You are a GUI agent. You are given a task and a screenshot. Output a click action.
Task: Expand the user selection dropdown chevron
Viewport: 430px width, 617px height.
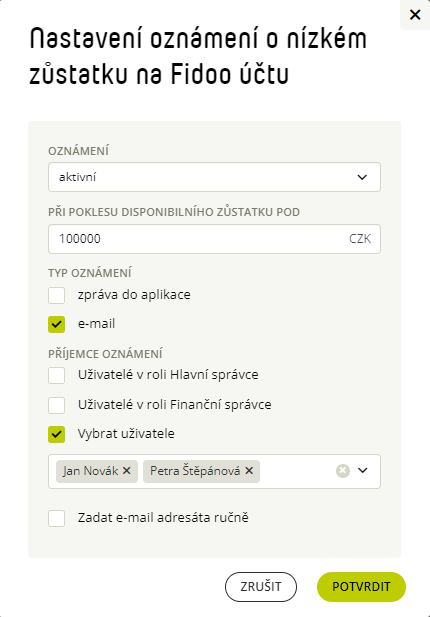click(x=363, y=471)
